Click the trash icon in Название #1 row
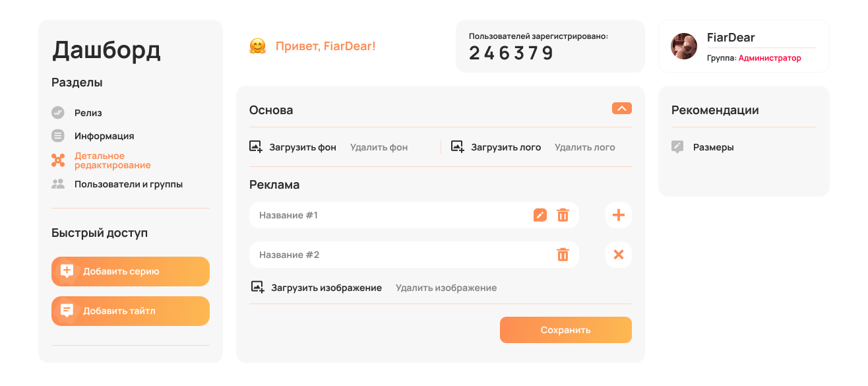Image resolution: width=868 pixels, height=386 pixels. click(563, 215)
